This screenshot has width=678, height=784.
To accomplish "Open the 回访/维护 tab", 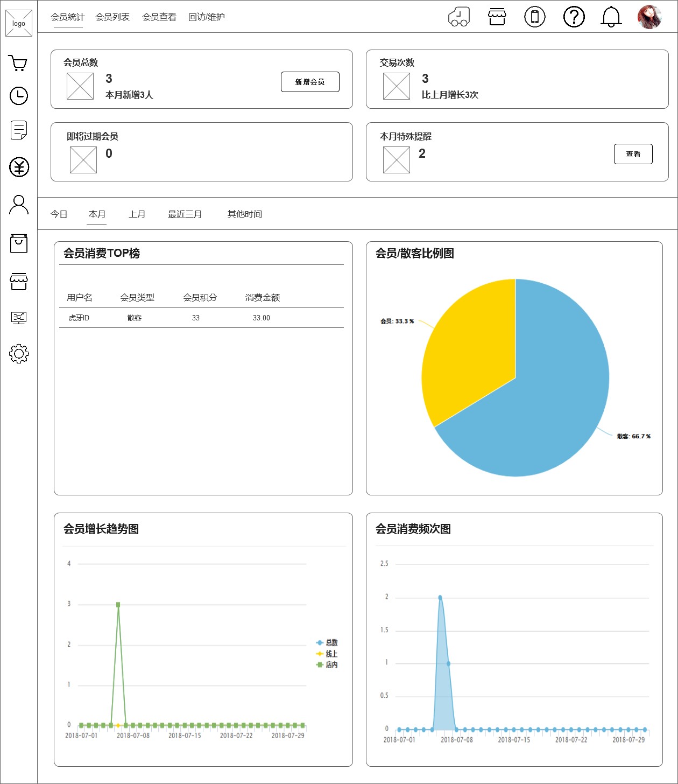I will pyautogui.click(x=207, y=17).
